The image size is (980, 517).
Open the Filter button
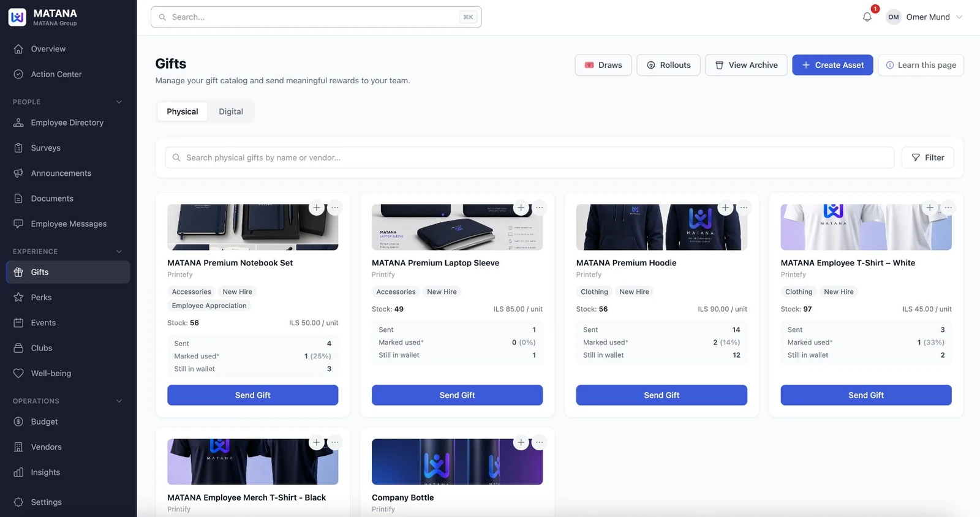click(927, 157)
